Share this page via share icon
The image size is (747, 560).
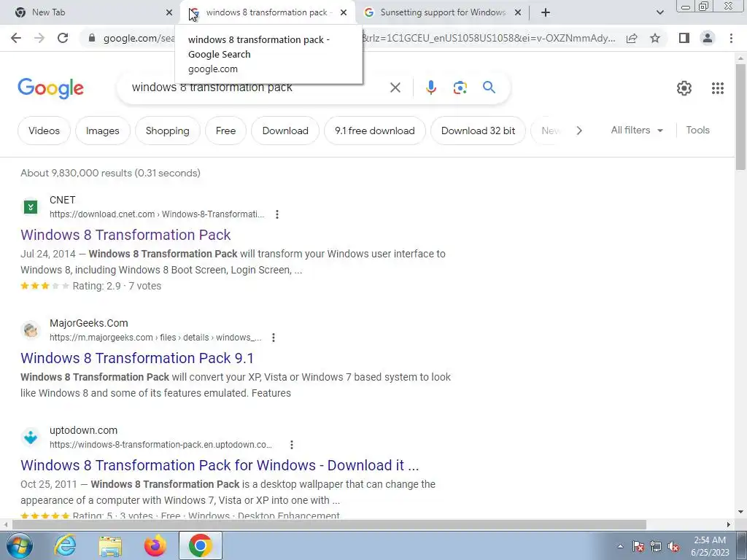pos(632,38)
